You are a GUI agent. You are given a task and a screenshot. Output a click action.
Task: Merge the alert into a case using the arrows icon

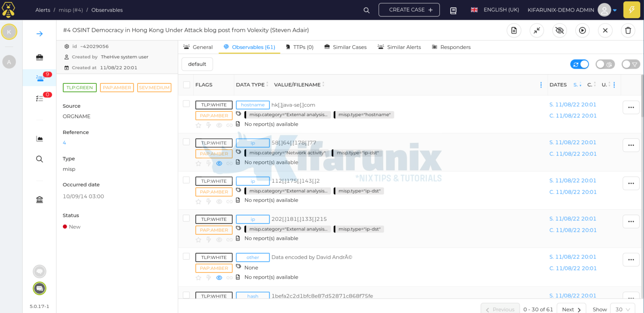pyautogui.click(x=537, y=30)
